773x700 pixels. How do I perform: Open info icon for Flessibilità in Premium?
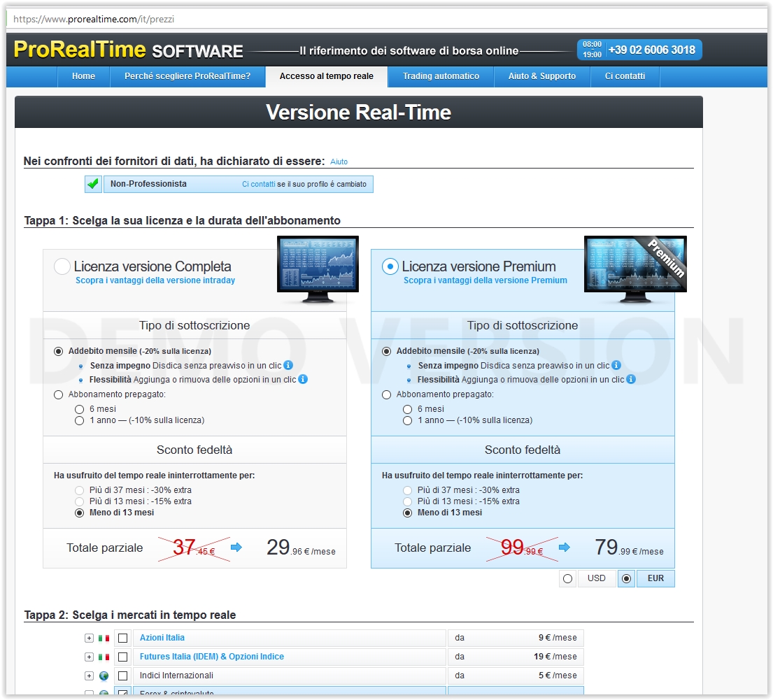pos(631,379)
